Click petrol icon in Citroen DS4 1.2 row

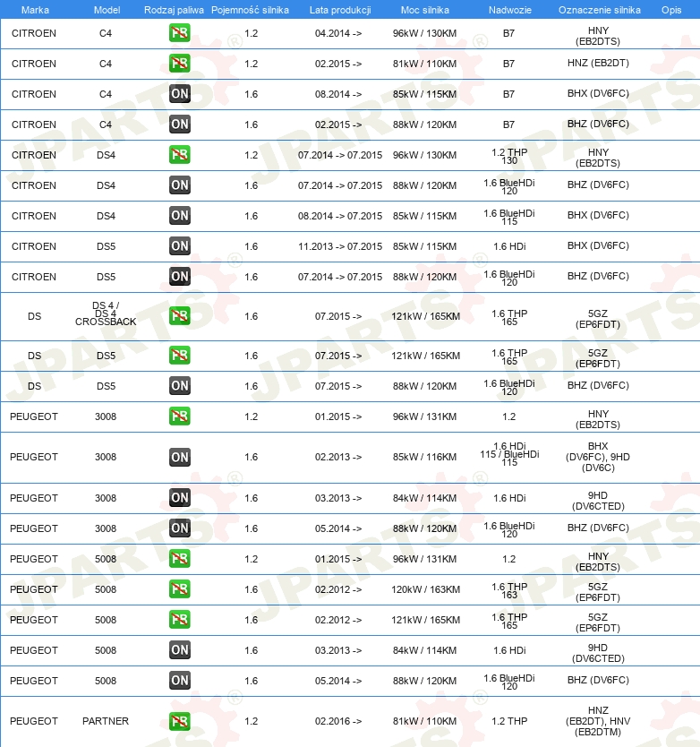(180, 155)
